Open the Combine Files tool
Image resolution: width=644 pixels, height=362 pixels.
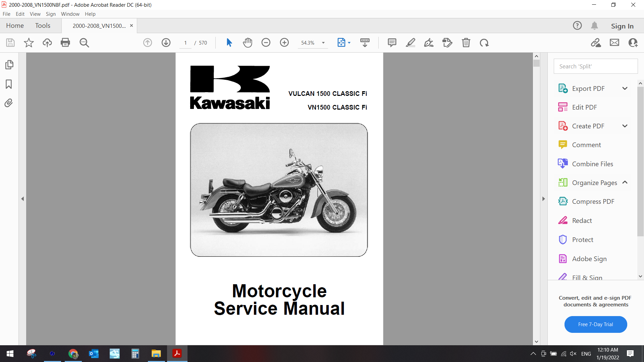click(x=592, y=164)
